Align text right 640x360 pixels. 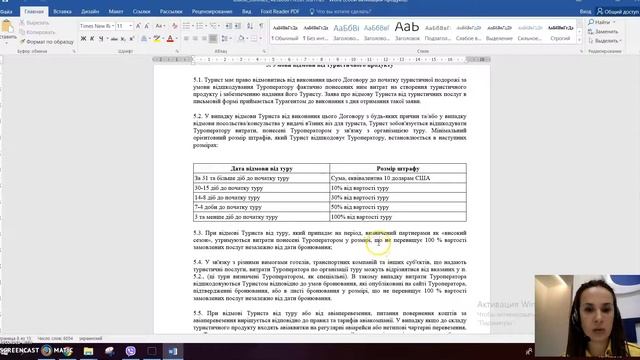click(204, 39)
